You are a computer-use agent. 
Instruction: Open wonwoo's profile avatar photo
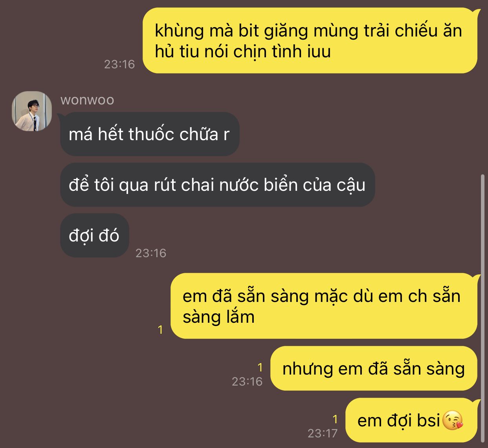tap(32, 111)
